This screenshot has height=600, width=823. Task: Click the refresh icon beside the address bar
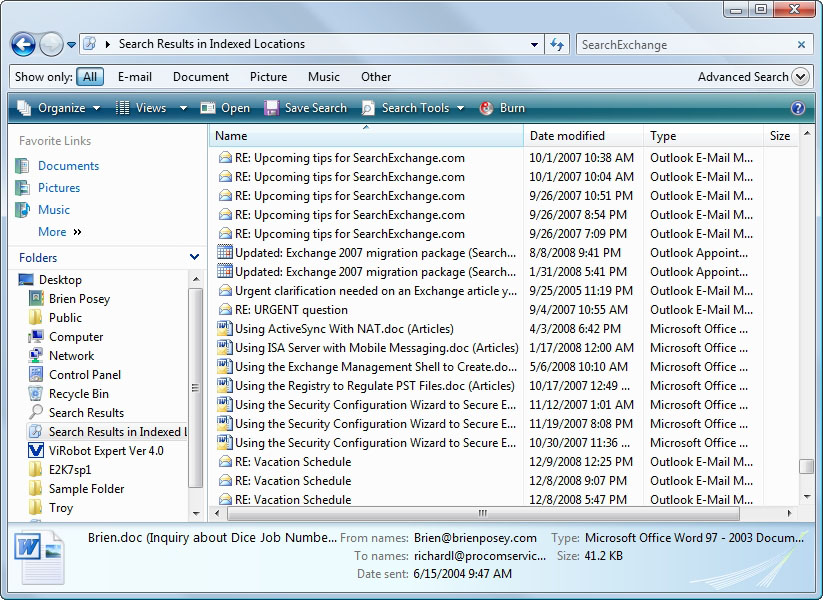point(558,44)
